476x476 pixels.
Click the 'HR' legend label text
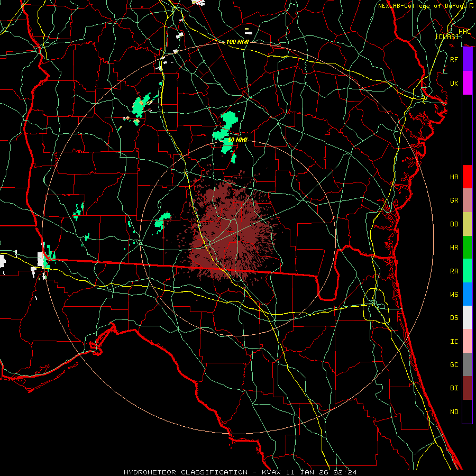click(x=454, y=248)
